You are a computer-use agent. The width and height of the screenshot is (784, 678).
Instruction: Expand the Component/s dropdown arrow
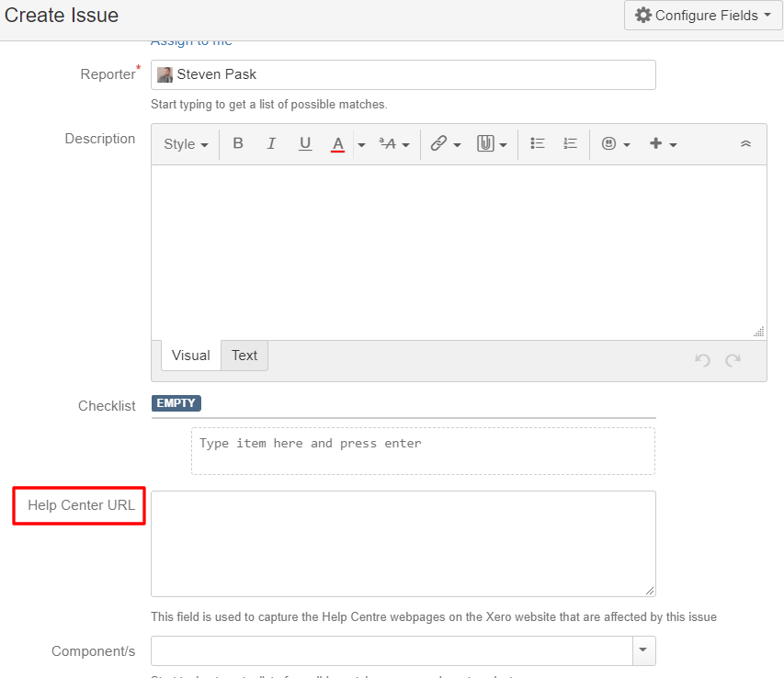[643, 650]
